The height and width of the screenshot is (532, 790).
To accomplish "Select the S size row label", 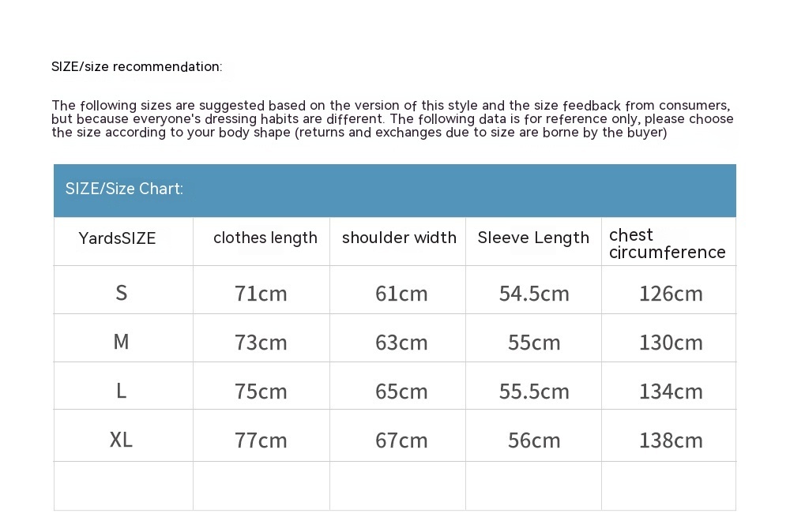I will [121, 293].
